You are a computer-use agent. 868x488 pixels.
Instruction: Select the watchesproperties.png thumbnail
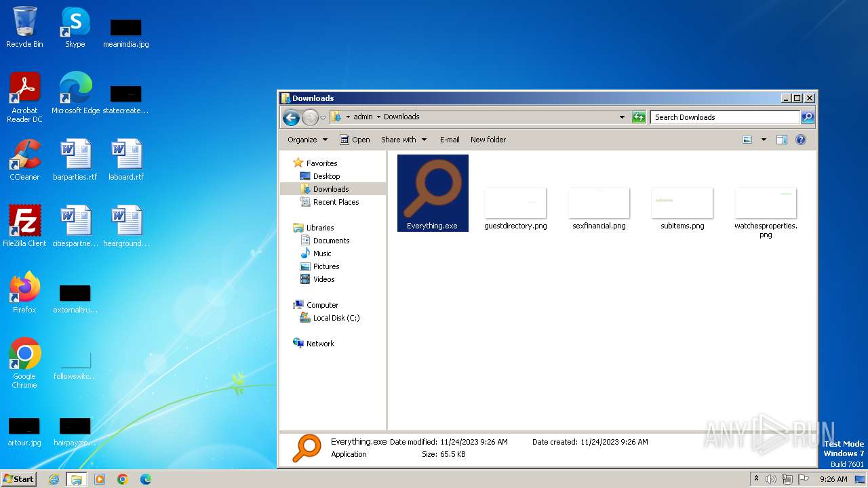point(766,213)
